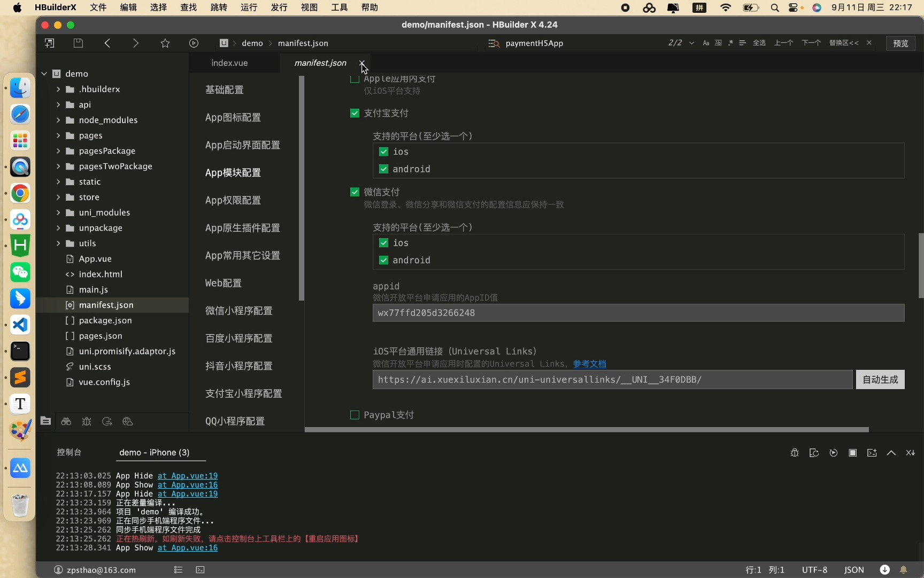Enable the Paypal支付 checkbox
Screen dimensions: 924x578
[x=355, y=415]
